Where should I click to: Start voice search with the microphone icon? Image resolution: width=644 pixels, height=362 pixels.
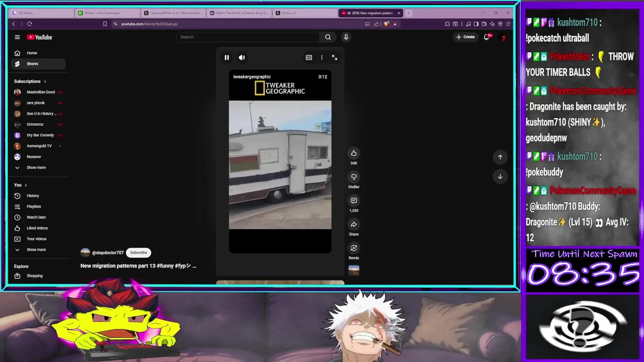(346, 37)
